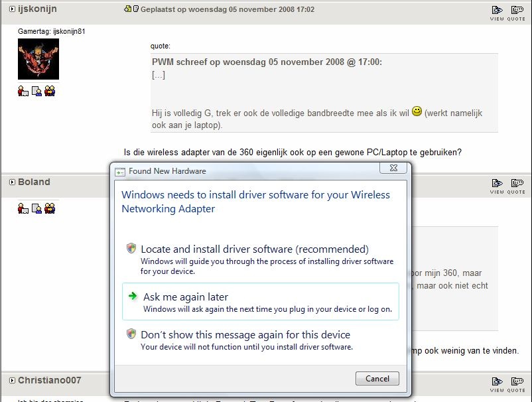This screenshot has height=402, width=532.
Task: Click the Christiano007 username link
Action: (49, 380)
